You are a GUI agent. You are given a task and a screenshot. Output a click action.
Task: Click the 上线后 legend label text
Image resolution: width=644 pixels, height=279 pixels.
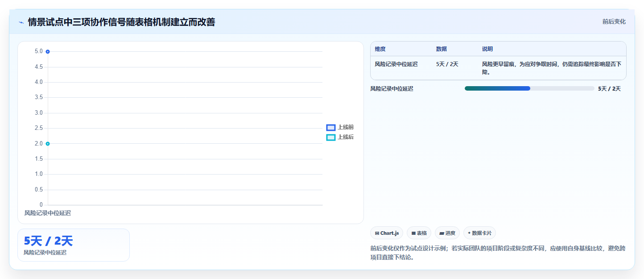346,137
